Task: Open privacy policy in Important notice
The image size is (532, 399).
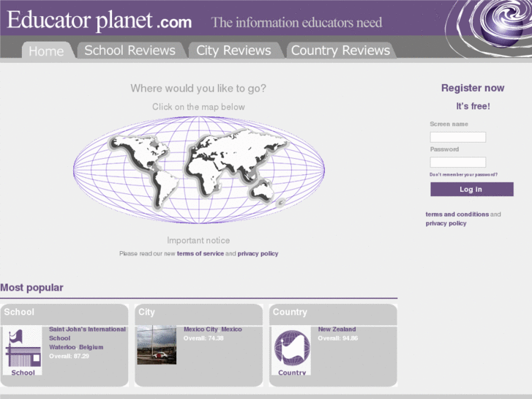Action: [258, 253]
